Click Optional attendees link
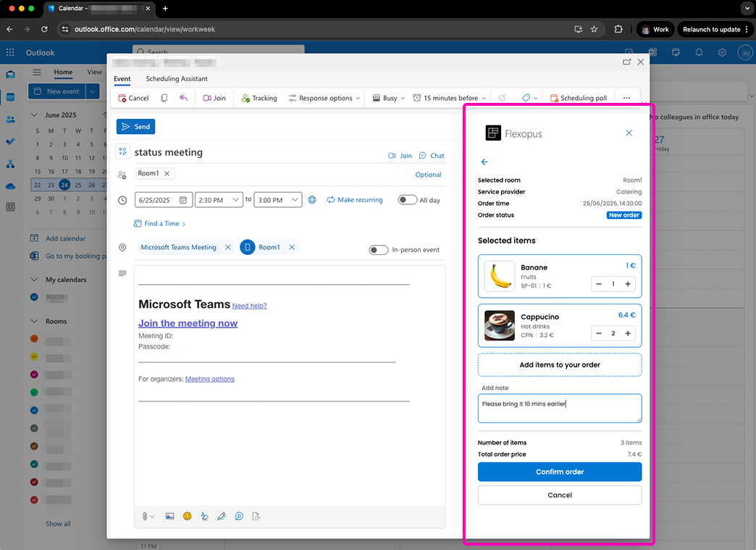 (428, 175)
